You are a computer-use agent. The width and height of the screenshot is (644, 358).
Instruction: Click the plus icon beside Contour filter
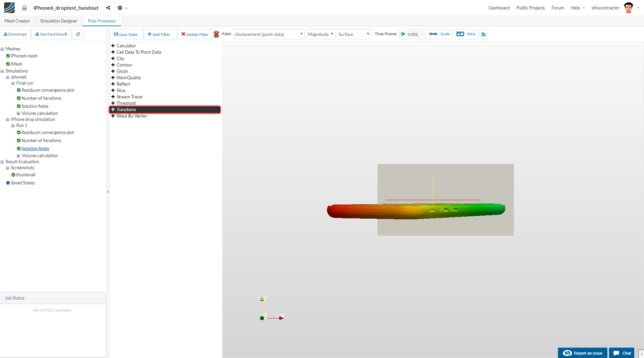click(113, 65)
